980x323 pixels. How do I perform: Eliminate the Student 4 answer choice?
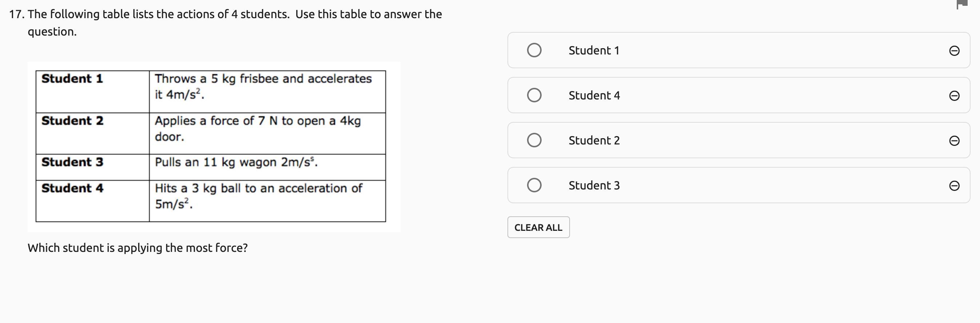tap(954, 95)
